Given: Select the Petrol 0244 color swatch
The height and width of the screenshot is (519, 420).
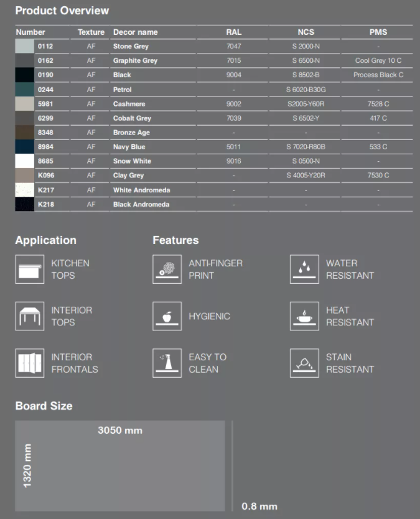Looking at the screenshot, I should coord(24,90).
